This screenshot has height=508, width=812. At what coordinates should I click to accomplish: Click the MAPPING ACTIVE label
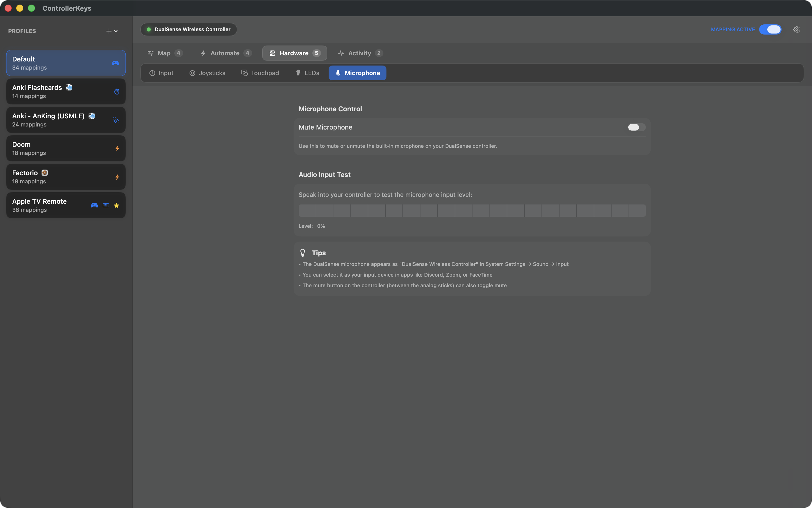point(733,29)
